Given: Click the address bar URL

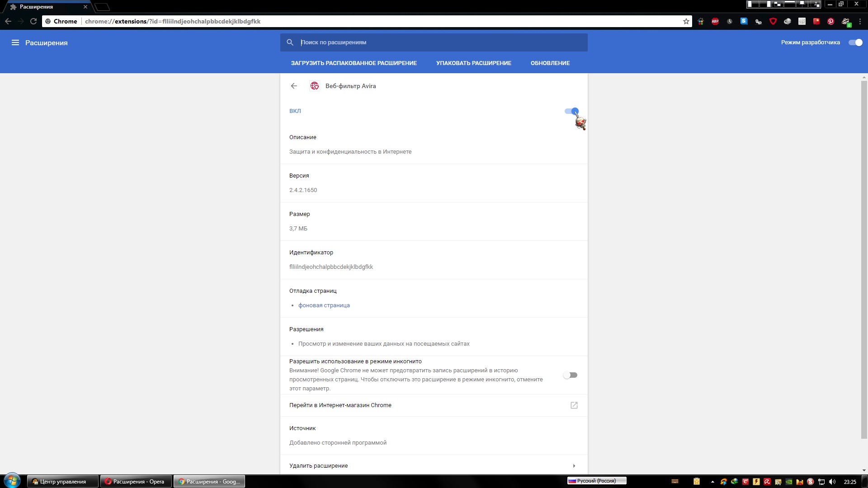Looking at the screenshot, I should (173, 21).
